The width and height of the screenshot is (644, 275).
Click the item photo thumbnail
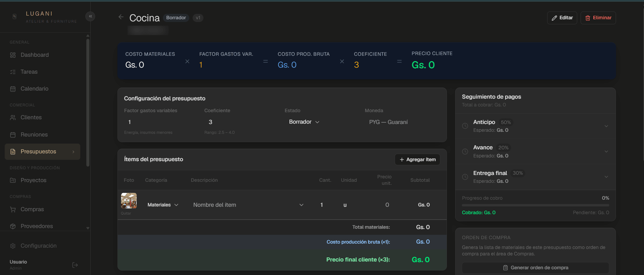(129, 201)
